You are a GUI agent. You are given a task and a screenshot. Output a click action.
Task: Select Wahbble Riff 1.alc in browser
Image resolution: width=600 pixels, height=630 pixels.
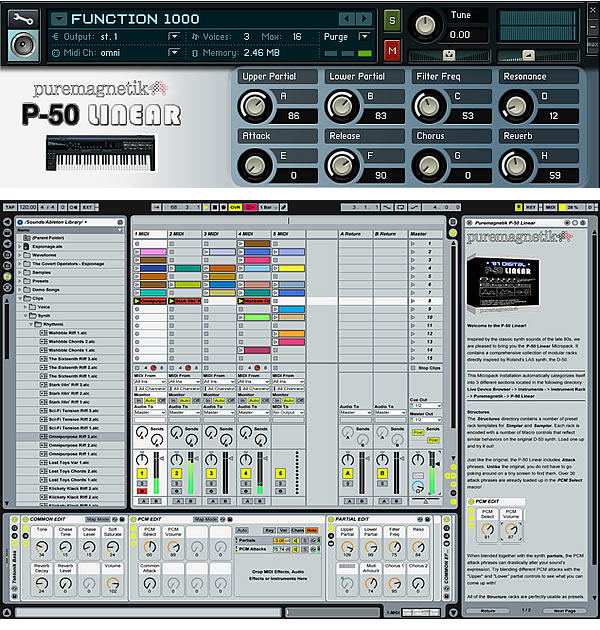pyautogui.click(x=70, y=333)
